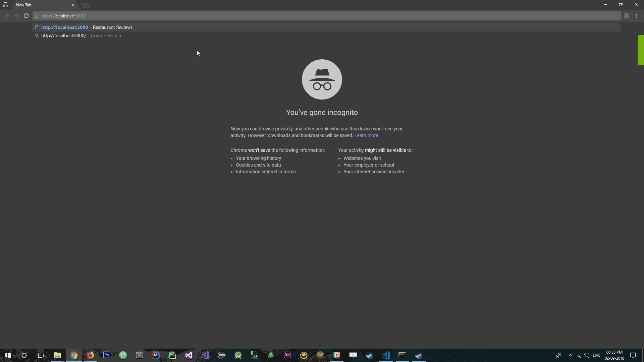Viewport: 644px width, 362px height.
Task: Open Slack from taskbar
Action: 337,355
